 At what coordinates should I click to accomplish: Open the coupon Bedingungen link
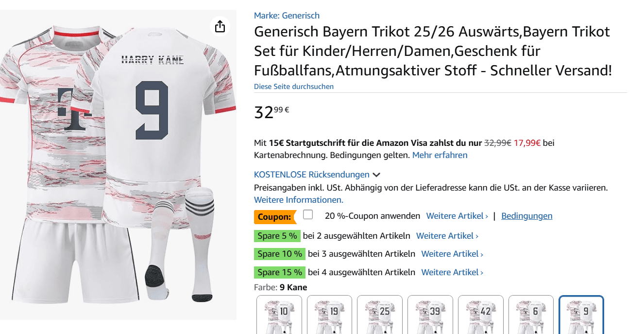click(x=526, y=215)
